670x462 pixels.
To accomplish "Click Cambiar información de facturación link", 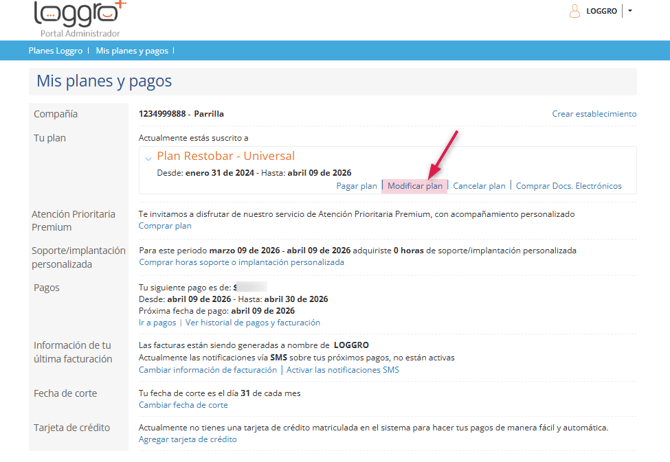I will [208, 370].
